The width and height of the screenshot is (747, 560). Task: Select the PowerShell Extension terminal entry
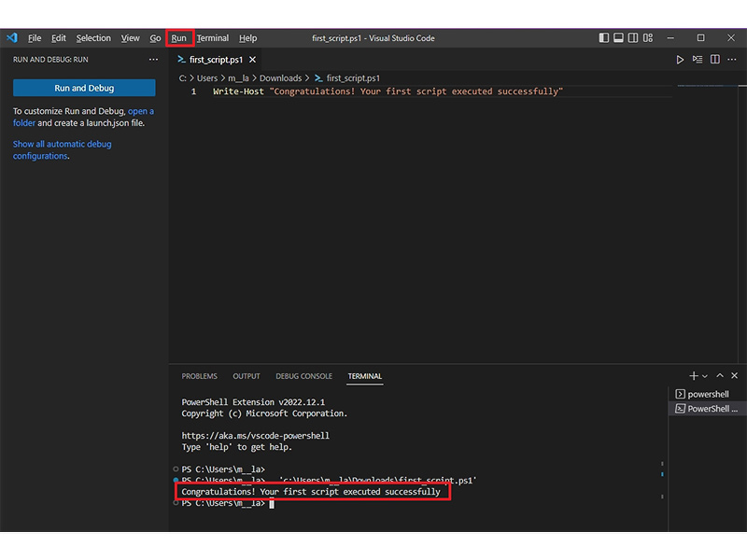click(707, 409)
